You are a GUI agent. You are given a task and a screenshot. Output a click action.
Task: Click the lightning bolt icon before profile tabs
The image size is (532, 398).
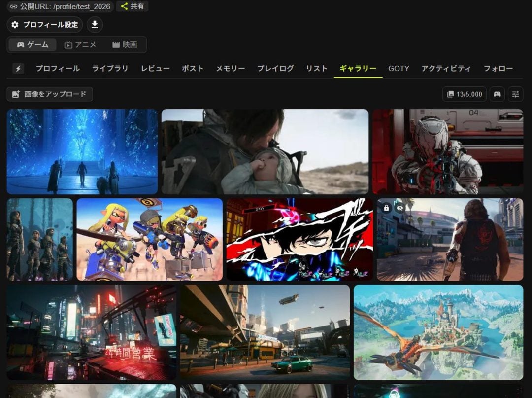click(x=18, y=69)
